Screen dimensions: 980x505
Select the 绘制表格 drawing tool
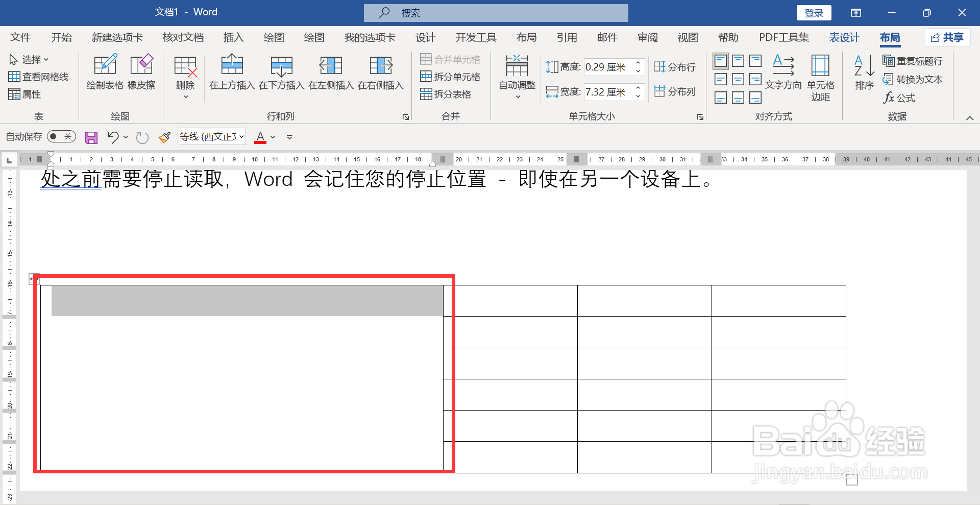pyautogui.click(x=105, y=73)
